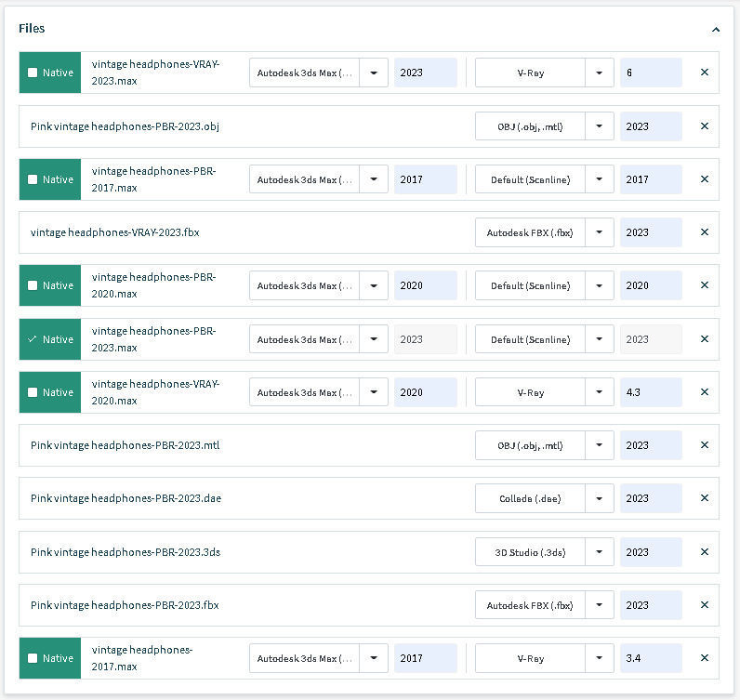This screenshot has width=740, height=700.
Task: Collapse the Files section
Action: click(715, 30)
